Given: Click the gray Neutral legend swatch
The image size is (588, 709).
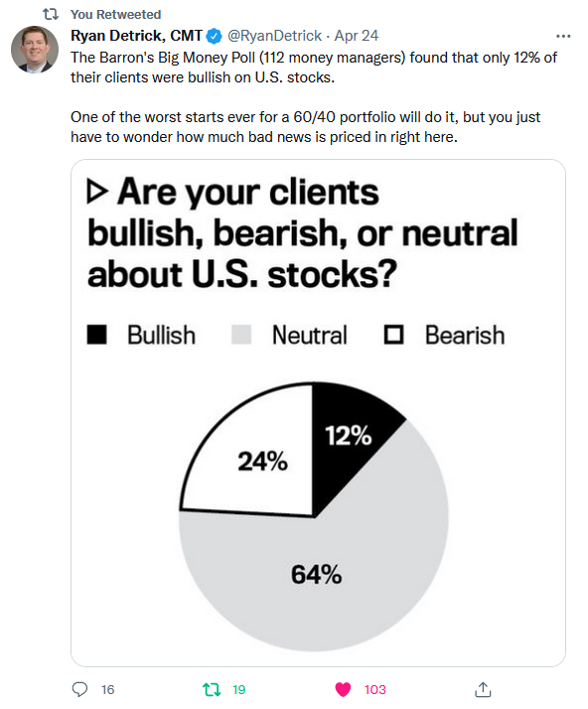Looking at the screenshot, I should (241, 335).
